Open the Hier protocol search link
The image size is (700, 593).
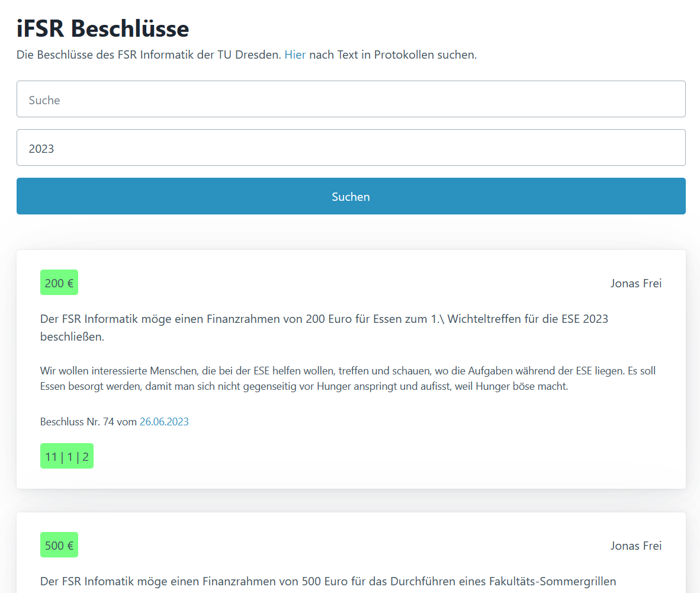point(295,55)
